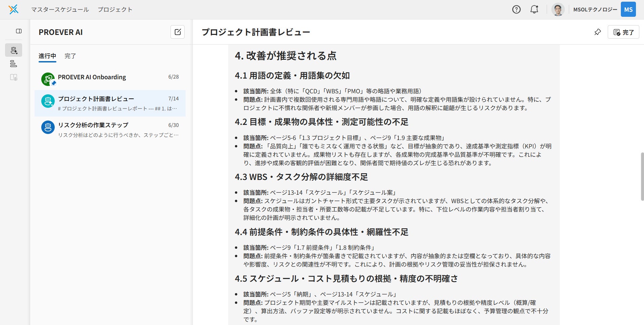
Task: Open the マスタースケジュール menu
Action: click(x=60, y=9)
